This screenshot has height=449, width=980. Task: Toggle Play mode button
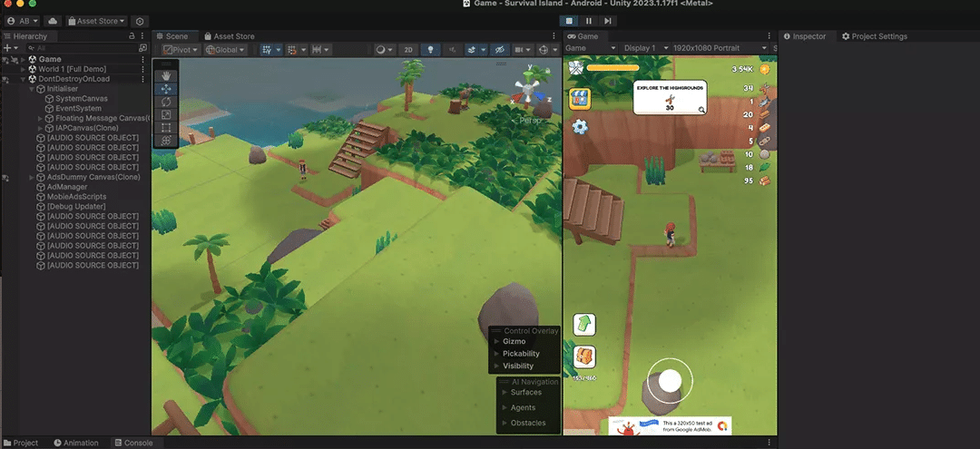(x=569, y=21)
